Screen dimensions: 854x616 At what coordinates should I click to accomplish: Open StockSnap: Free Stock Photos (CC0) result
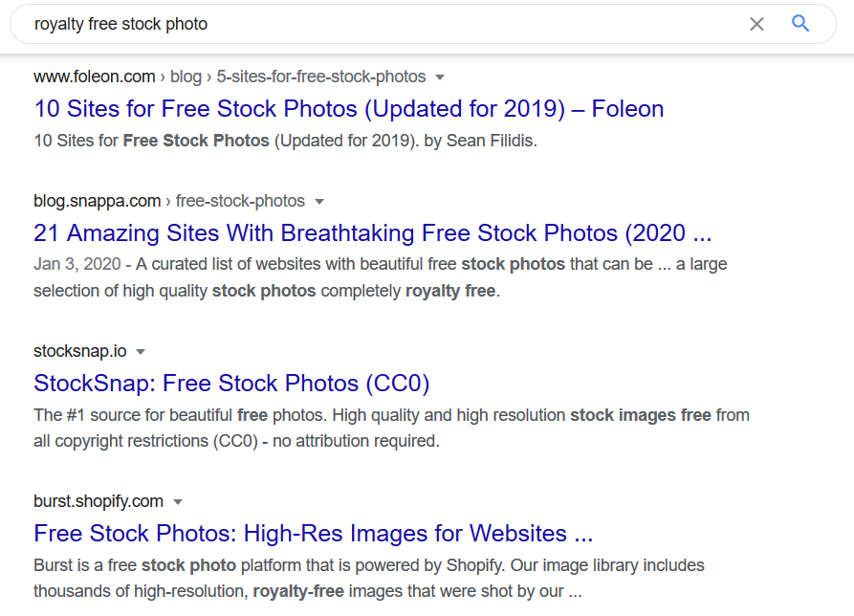point(232,384)
